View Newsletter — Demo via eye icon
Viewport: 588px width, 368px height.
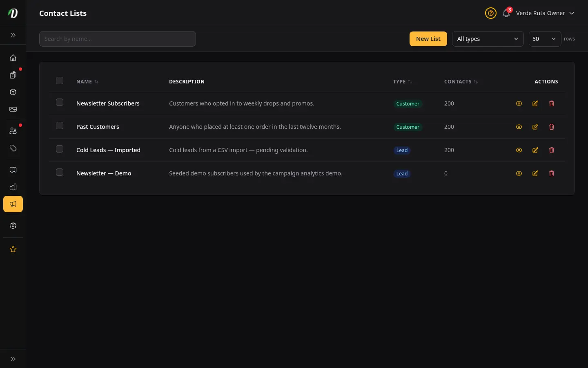519,173
